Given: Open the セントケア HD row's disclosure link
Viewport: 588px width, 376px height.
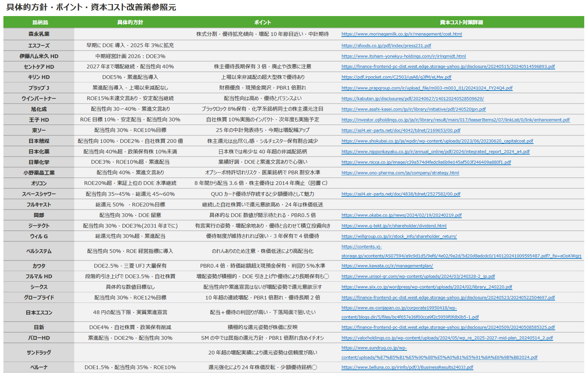Looking at the screenshot, I should click(x=448, y=67).
